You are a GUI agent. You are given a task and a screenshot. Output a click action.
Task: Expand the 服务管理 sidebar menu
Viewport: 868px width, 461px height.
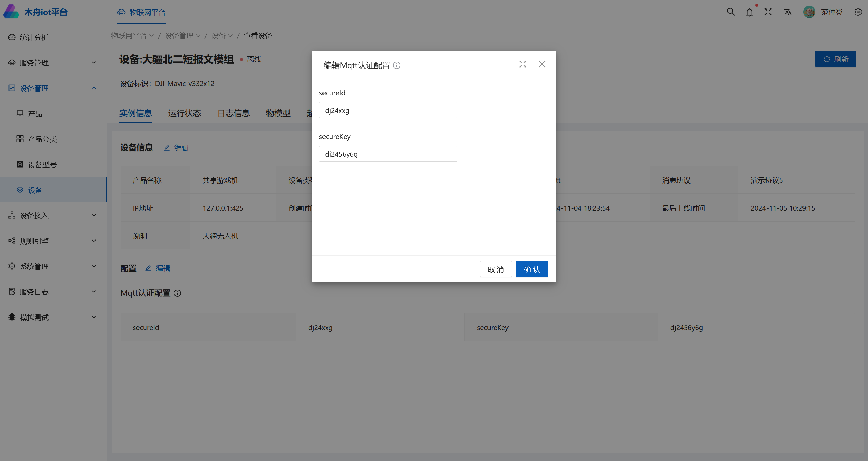tap(53, 63)
